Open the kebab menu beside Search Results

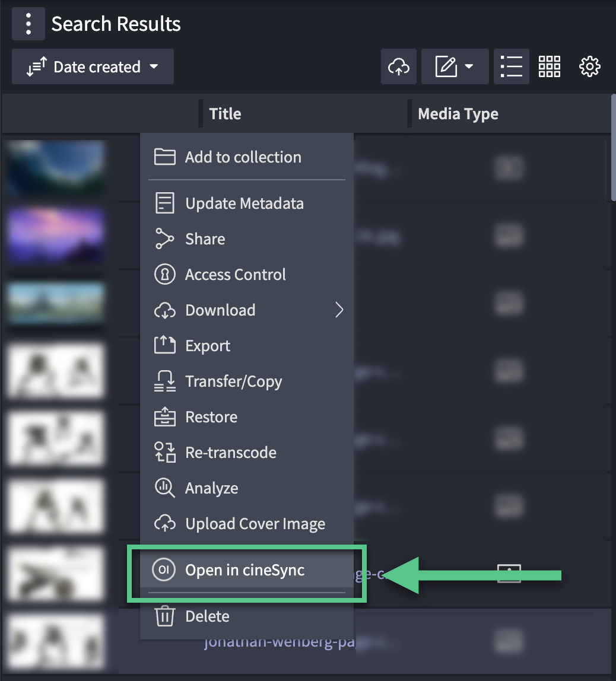point(28,24)
